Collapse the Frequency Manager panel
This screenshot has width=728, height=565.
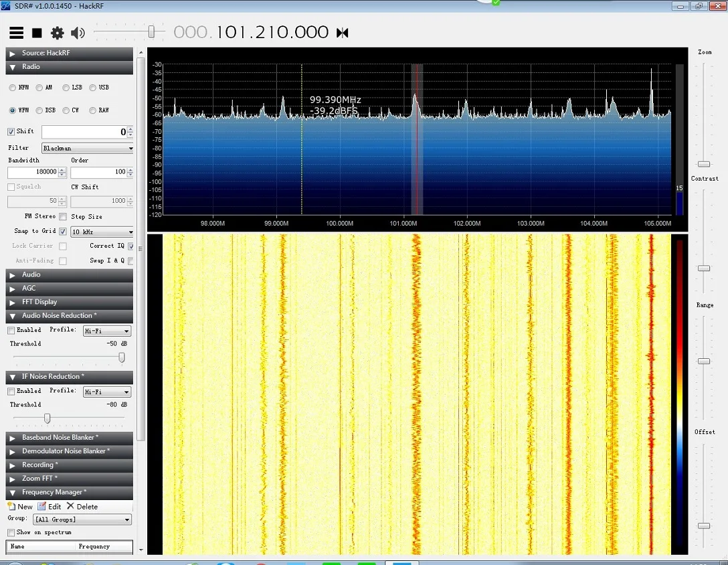click(69, 493)
